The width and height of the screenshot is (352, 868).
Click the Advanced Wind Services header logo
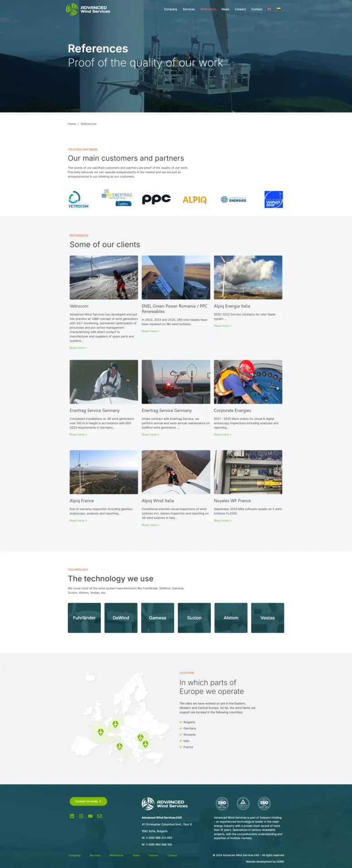click(88, 9)
